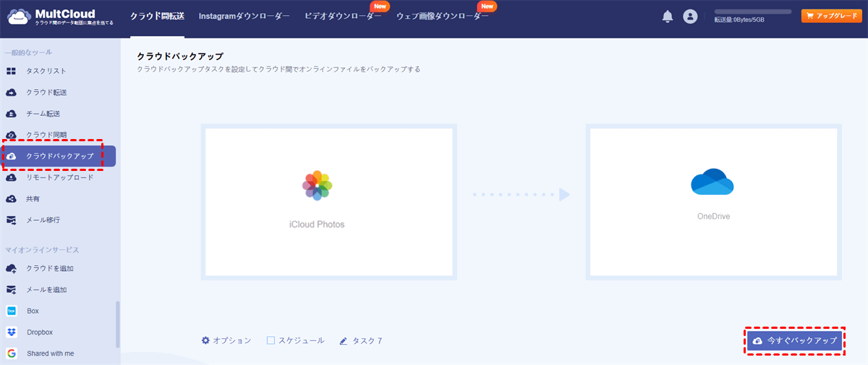Open クラウド同期 in the sidebar
This screenshot has width=868, height=365.
(47, 135)
